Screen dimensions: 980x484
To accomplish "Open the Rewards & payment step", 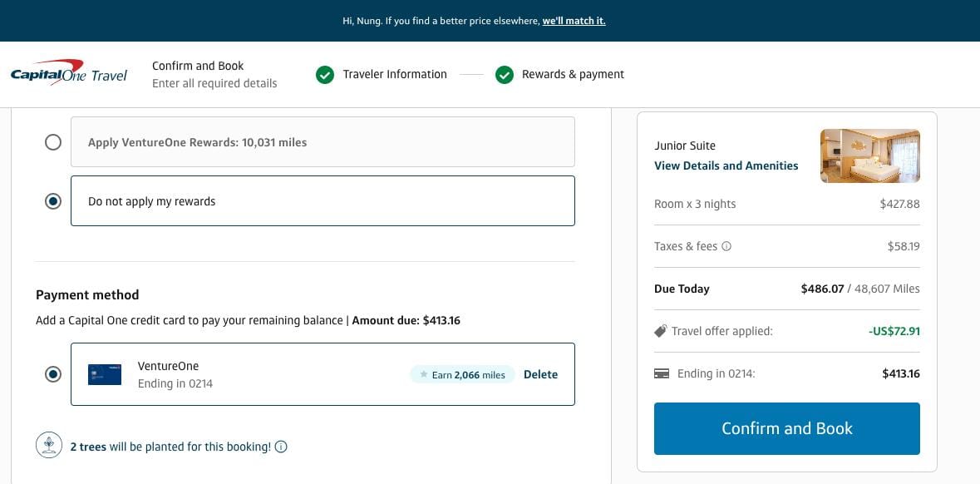I will (x=573, y=75).
